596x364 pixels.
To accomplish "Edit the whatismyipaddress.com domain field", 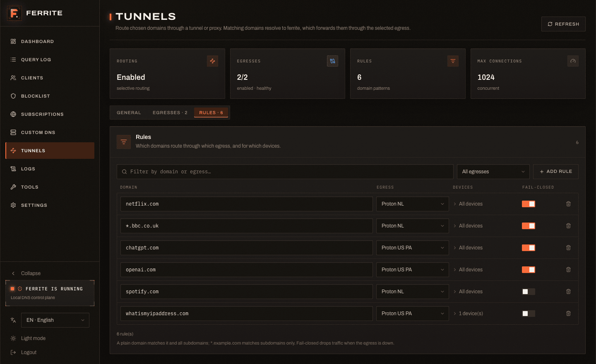I will point(247,314).
